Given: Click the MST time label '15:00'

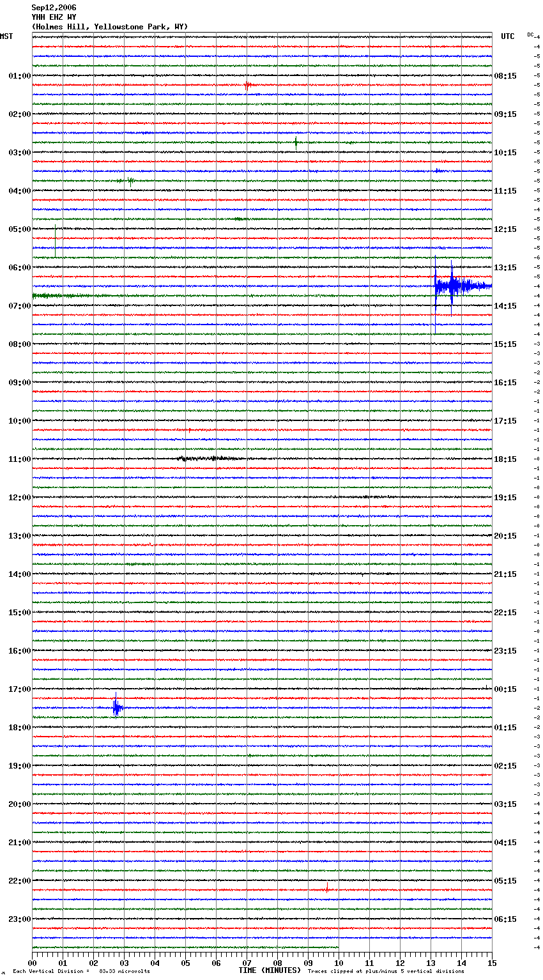Looking at the screenshot, I should 20,613.
